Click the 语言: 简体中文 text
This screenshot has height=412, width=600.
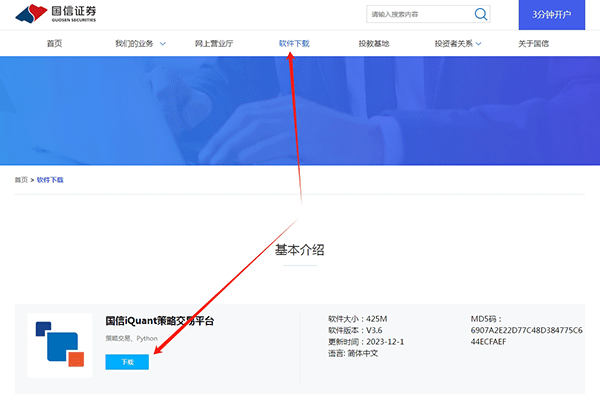click(x=353, y=353)
